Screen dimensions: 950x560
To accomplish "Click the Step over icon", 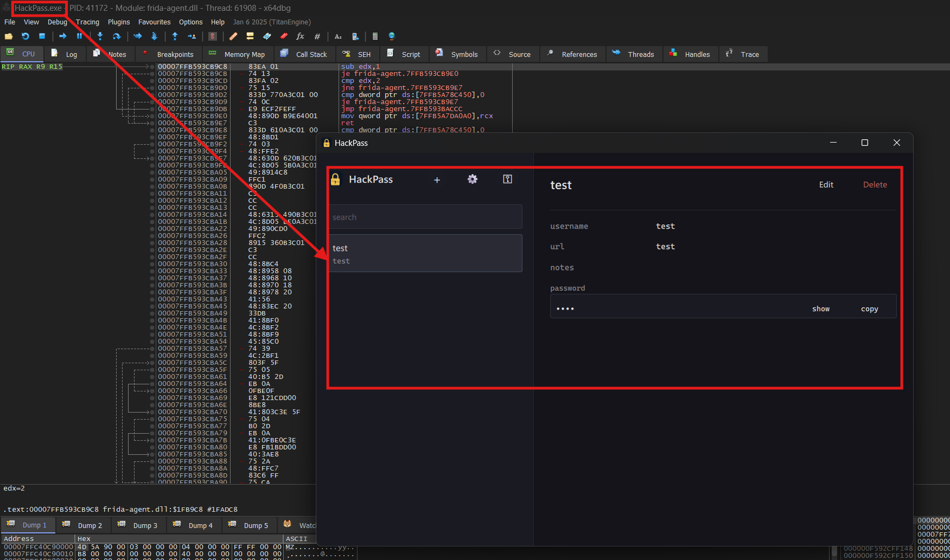I will click(117, 36).
